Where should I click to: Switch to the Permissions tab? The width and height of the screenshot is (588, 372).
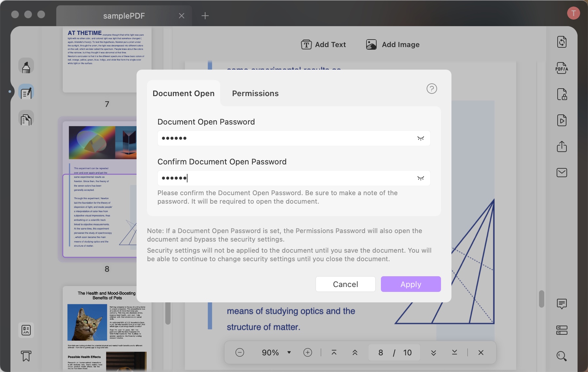[x=255, y=93]
